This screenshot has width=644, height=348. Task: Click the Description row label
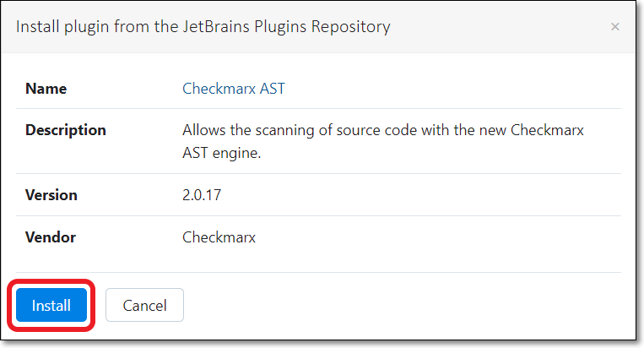66,130
